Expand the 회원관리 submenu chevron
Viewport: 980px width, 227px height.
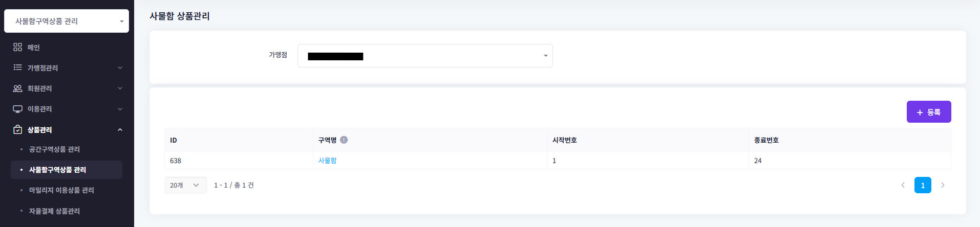120,88
